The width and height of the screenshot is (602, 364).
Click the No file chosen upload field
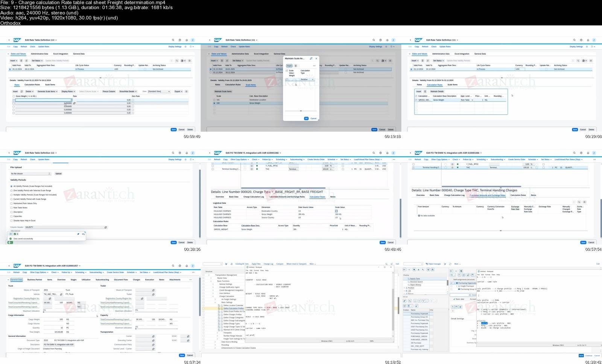click(30, 174)
